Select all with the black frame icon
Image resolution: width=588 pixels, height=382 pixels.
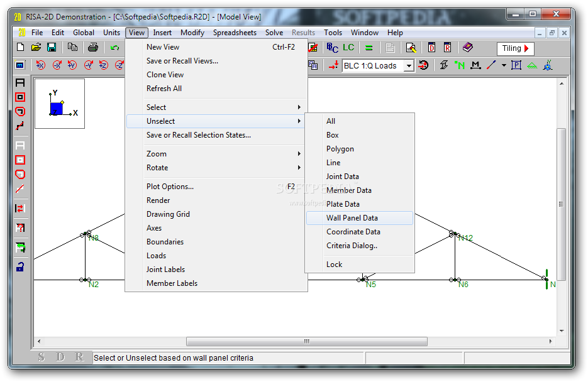tap(20, 83)
